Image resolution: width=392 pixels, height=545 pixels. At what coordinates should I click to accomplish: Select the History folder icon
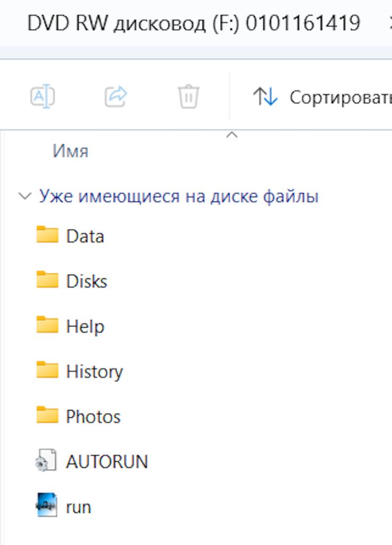point(47,369)
